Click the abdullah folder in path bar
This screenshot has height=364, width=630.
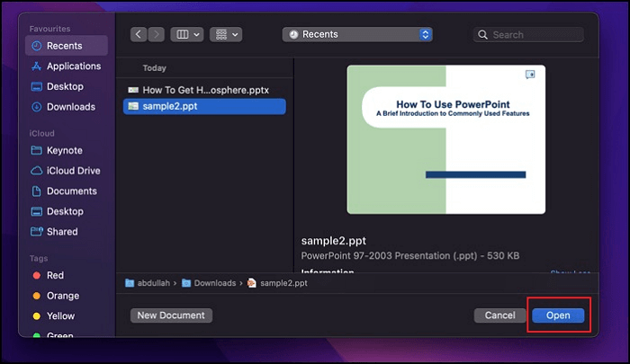click(x=148, y=283)
